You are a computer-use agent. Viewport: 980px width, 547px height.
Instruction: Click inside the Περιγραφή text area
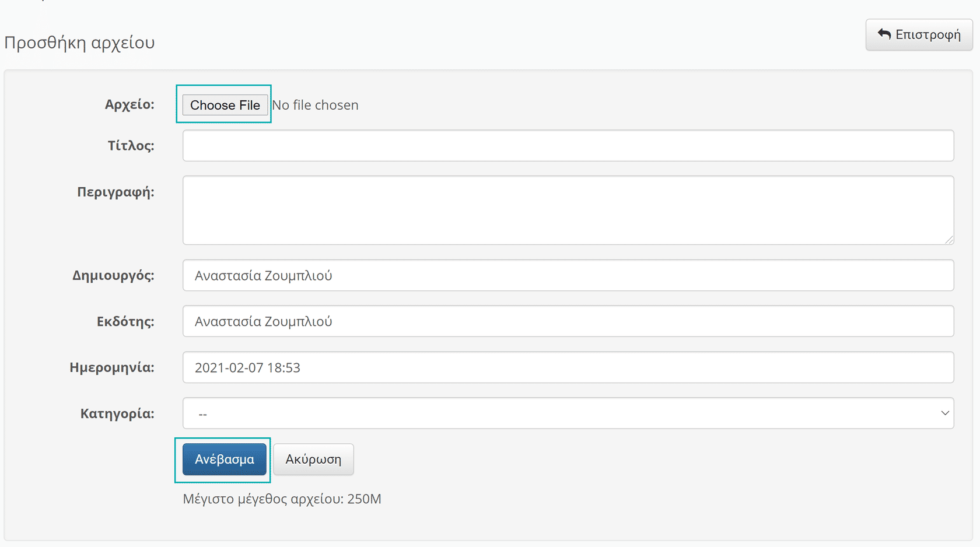coord(568,210)
